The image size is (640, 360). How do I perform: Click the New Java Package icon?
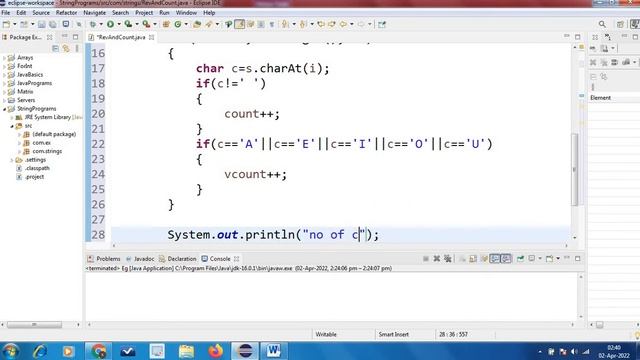click(166, 24)
